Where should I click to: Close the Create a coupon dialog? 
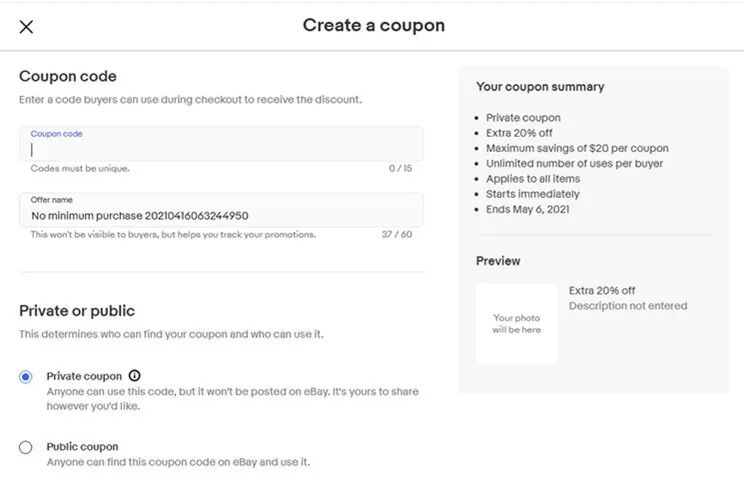tap(26, 27)
